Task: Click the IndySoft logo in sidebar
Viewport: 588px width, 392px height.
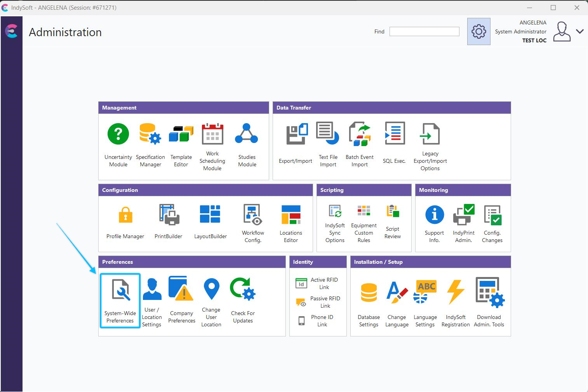Action: pyautogui.click(x=11, y=31)
